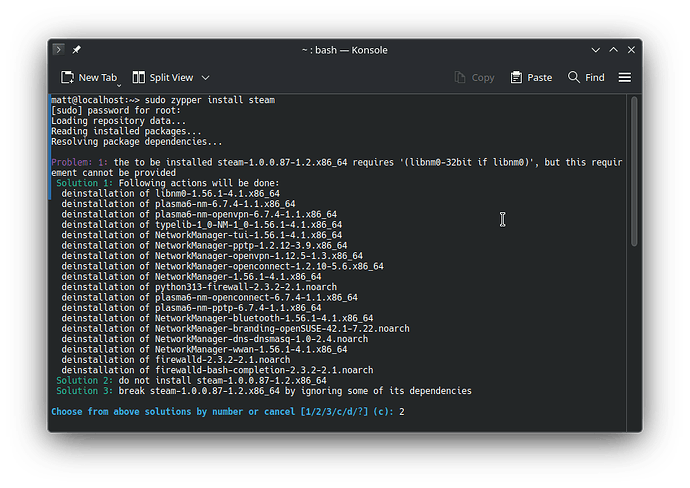Click the window title '~ : bash — Konsole'

point(345,50)
